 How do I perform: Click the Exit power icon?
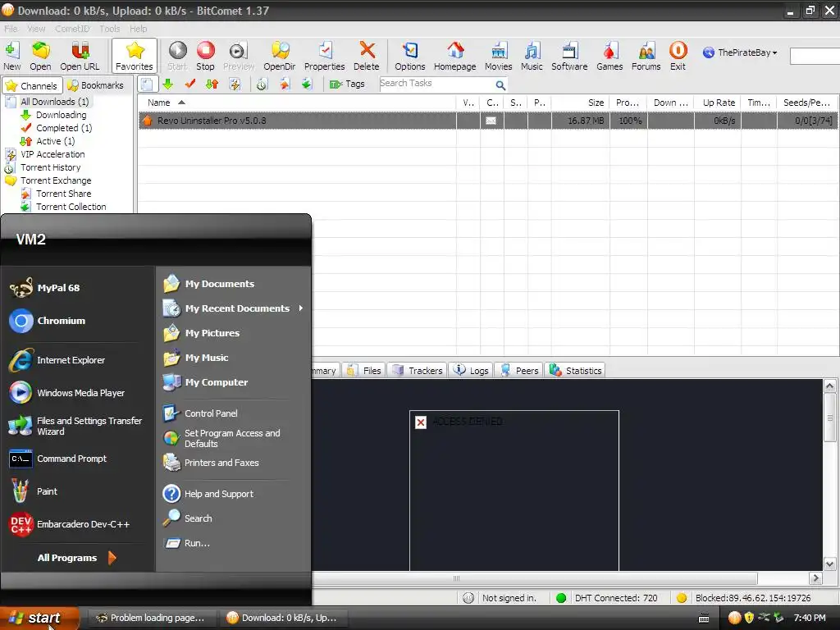tap(678, 57)
